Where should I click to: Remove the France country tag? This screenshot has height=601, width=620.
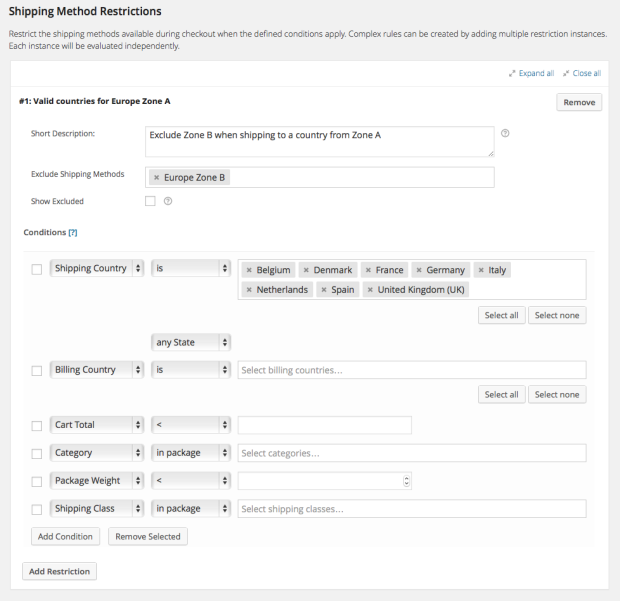point(368,270)
